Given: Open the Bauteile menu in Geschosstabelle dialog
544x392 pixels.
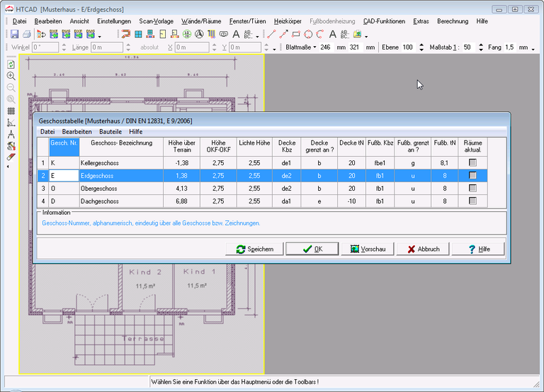Looking at the screenshot, I should pyautogui.click(x=110, y=132).
